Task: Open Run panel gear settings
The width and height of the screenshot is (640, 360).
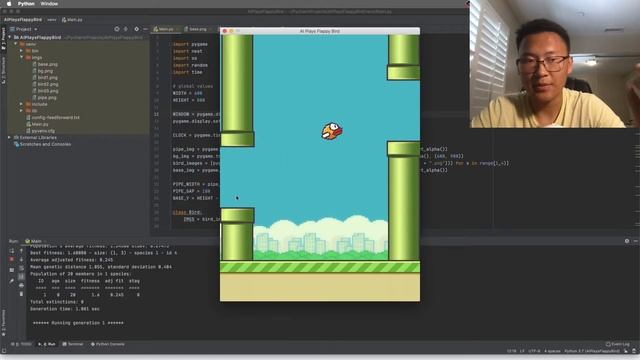Action: 627,241
